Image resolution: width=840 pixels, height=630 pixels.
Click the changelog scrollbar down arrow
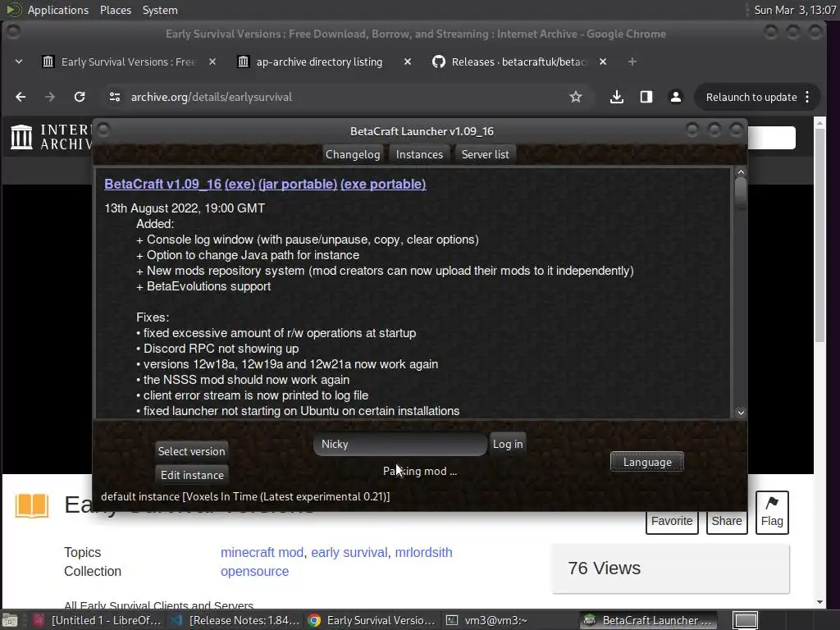[x=741, y=413]
